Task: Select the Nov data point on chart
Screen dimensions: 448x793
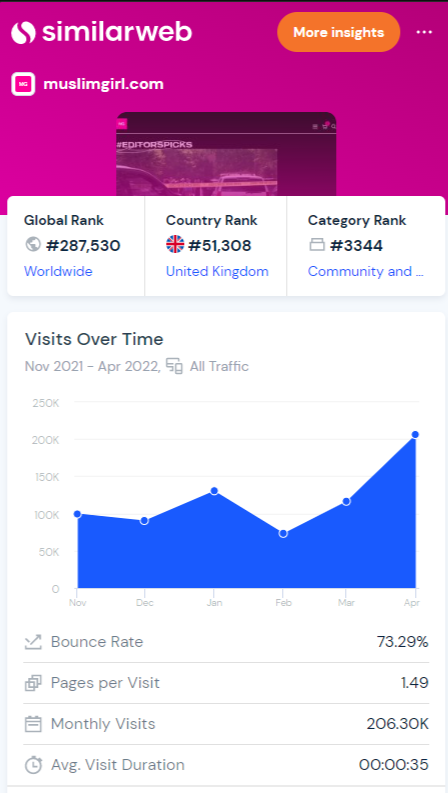Action: tap(77, 514)
